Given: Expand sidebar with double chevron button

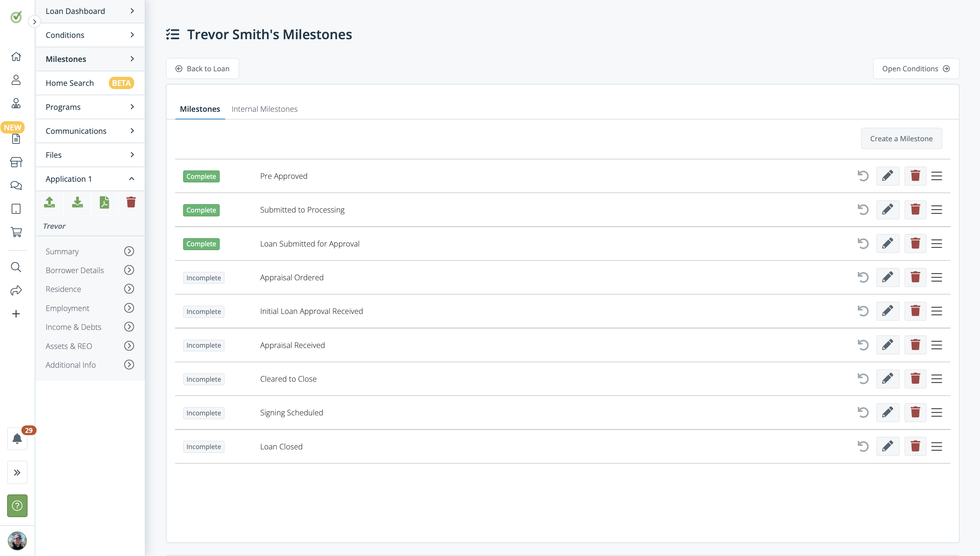Looking at the screenshot, I should click(17, 472).
